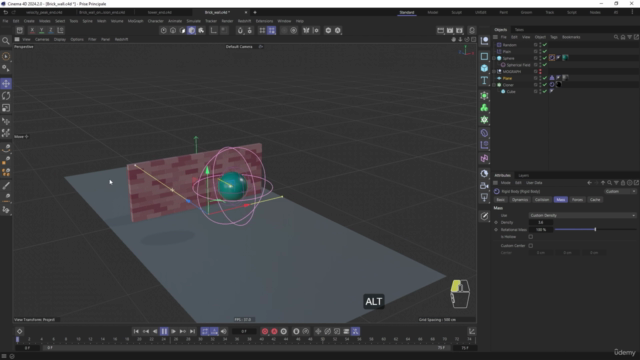
Task: Switch to the Collision tab
Action: point(542,200)
